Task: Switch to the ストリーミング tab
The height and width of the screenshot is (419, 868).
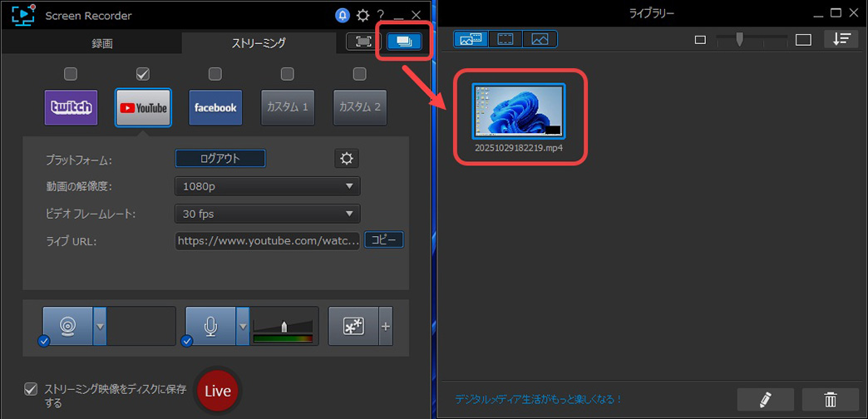Action: coord(259,43)
